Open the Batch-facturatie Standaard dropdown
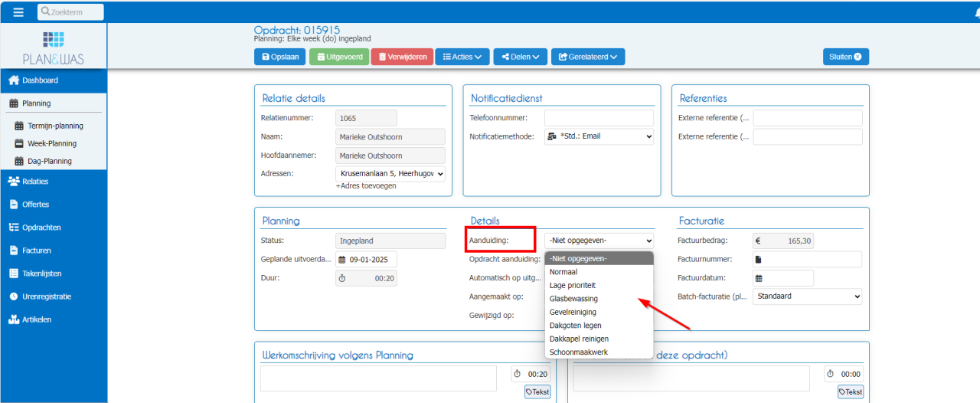Image resolution: width=980 pixels, height=403 pixels. pyautogui.click(x=808, y=297)
